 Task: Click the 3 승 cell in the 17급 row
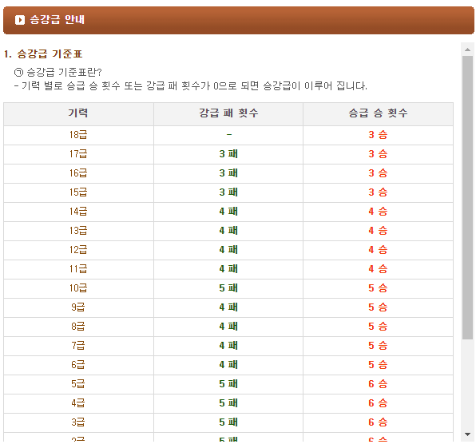point(378,154)
